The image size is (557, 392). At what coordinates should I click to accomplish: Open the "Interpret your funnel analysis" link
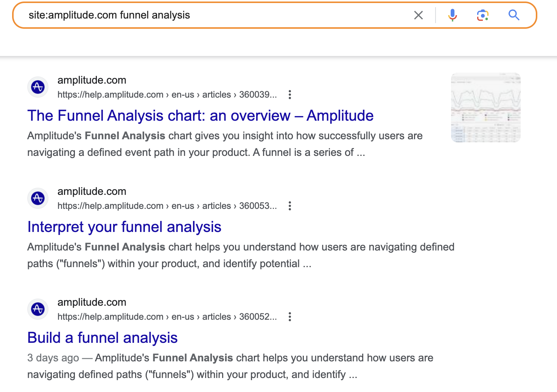tap(124, 227)
